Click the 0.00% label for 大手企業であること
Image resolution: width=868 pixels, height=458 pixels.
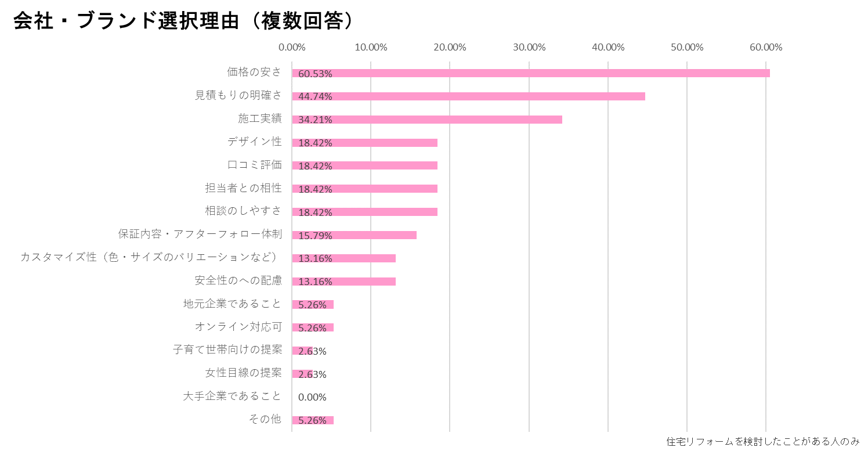(x=312, y=398)
